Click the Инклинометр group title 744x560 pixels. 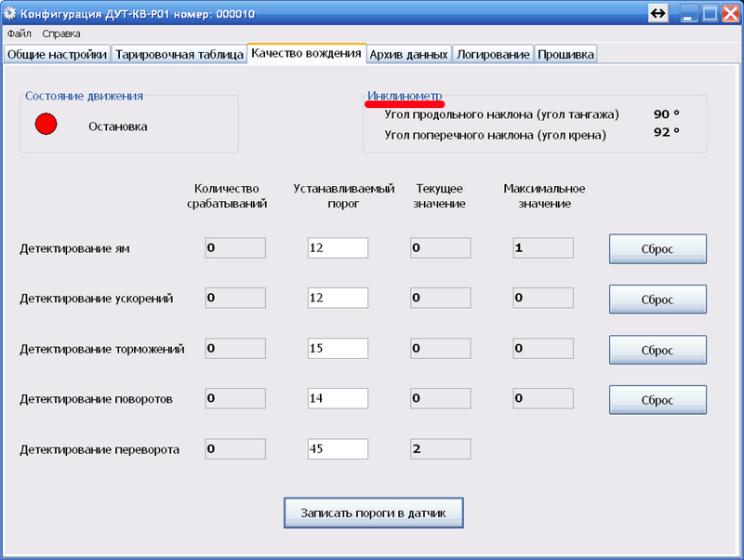click(405, 96)
